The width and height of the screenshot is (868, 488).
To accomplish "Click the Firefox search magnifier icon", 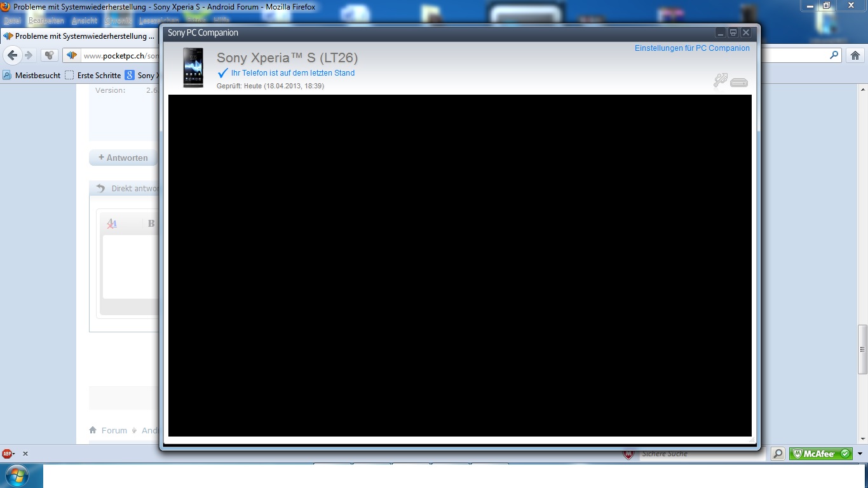I will (834, 55).
